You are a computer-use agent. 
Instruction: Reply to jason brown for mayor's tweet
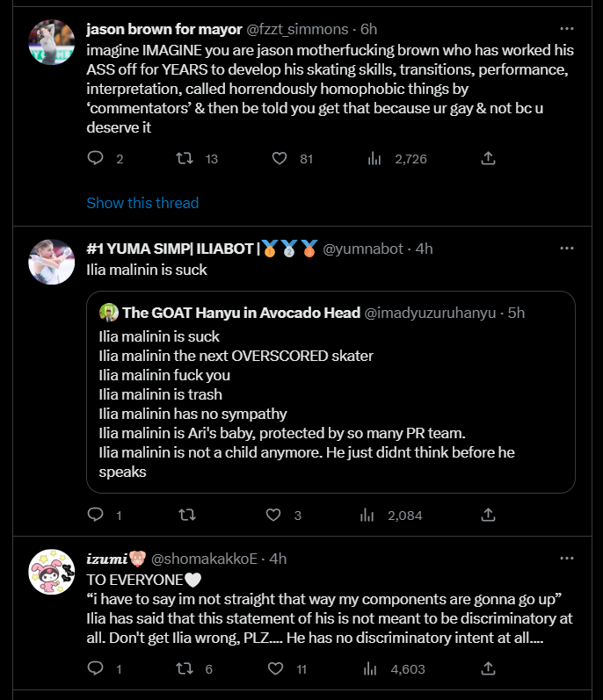pyautogui.click(x=96, y=159)
